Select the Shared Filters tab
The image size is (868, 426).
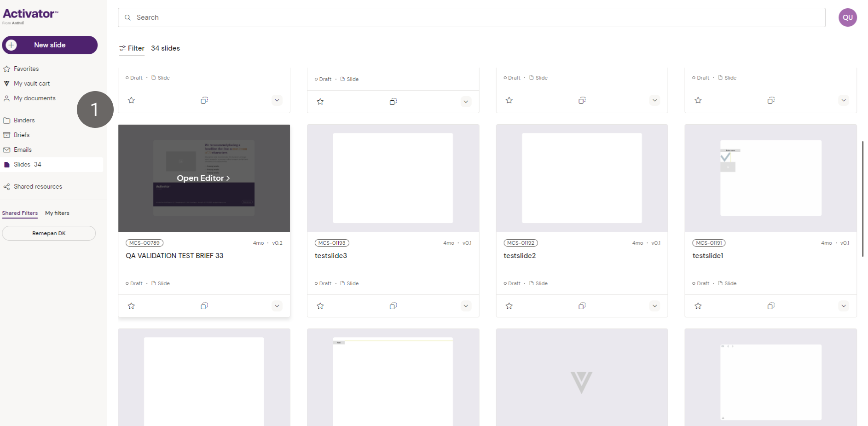click(x=20, y=213)
